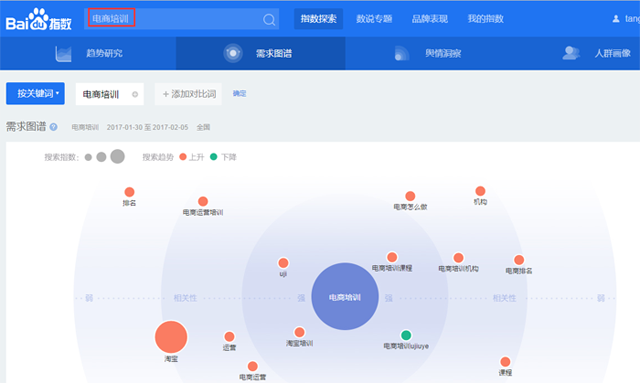Switch to the 需求图谱 tab
Screen dimensions: 640x383
coord(260,53)
